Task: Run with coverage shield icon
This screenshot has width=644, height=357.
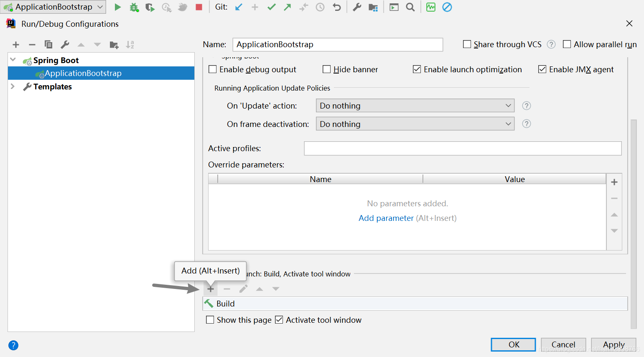Action: (x=150, y=7)
